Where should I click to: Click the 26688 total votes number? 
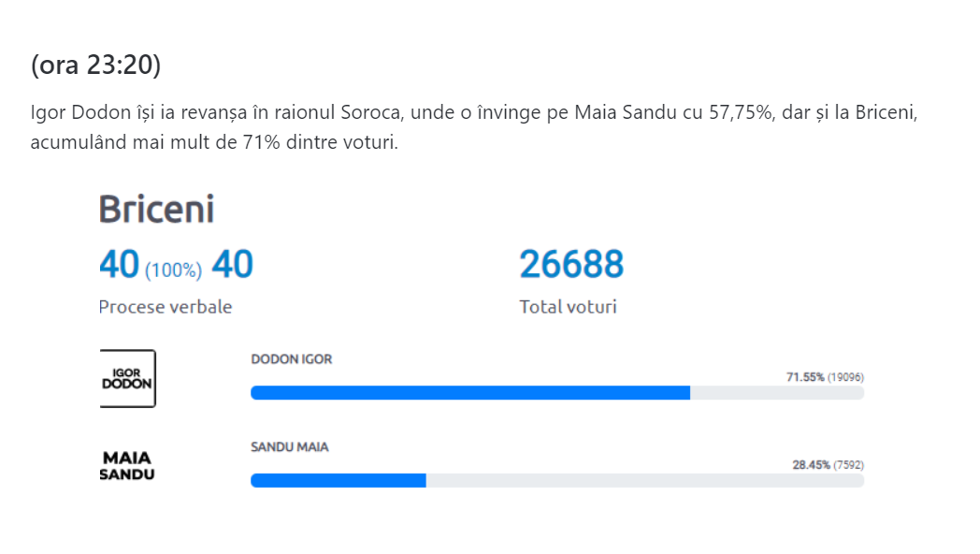coord(571,264)
